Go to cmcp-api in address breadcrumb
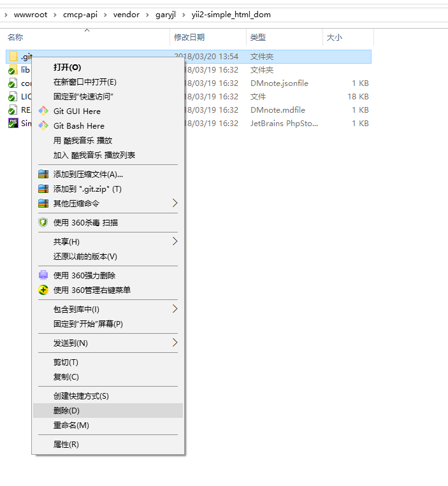448x486 pixels. (80, 15)
